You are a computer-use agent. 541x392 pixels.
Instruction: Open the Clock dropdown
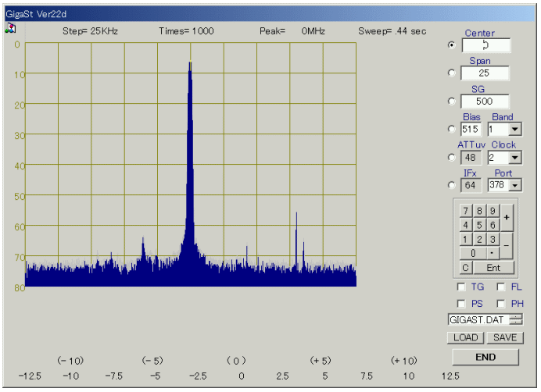click(x=514, y=158)
